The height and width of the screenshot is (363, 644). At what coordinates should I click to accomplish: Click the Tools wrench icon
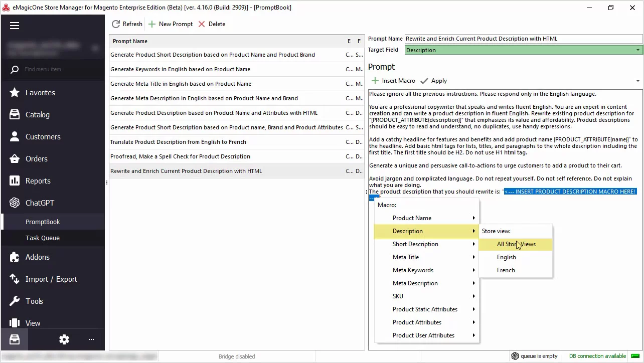pyautogui.click(x=15, y=301)
